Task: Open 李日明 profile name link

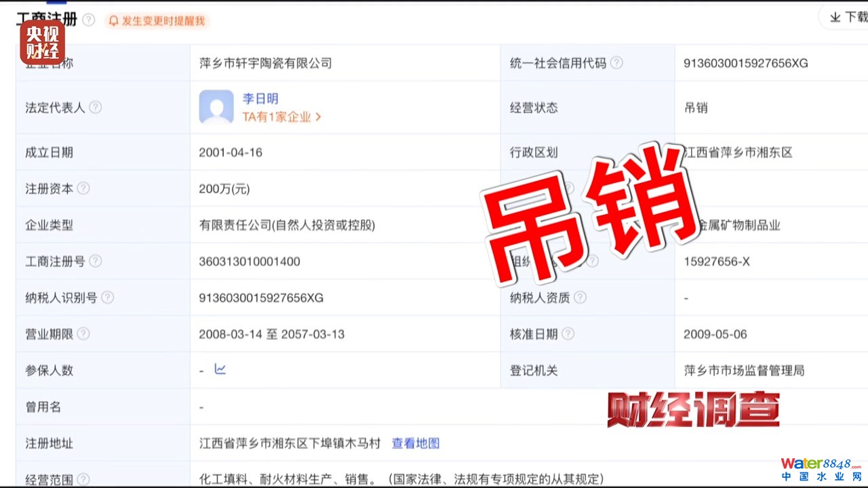Action: [260, 98]
